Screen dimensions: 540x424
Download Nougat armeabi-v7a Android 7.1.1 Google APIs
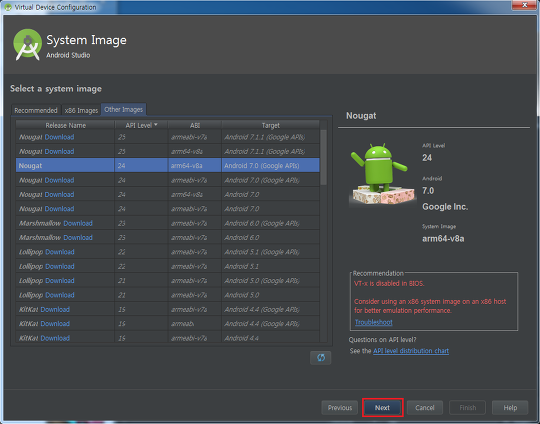coord(59,137)
